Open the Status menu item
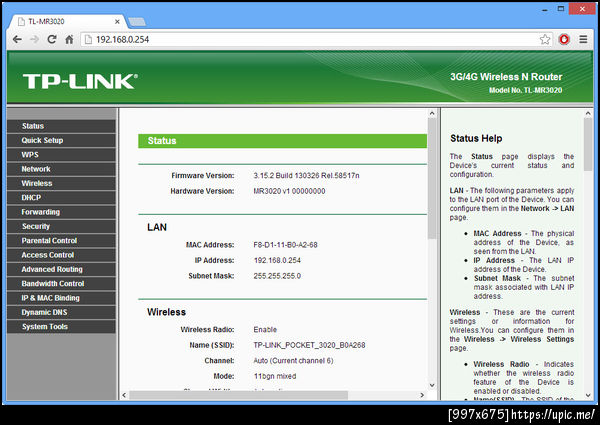 click(x=61, y=126)
